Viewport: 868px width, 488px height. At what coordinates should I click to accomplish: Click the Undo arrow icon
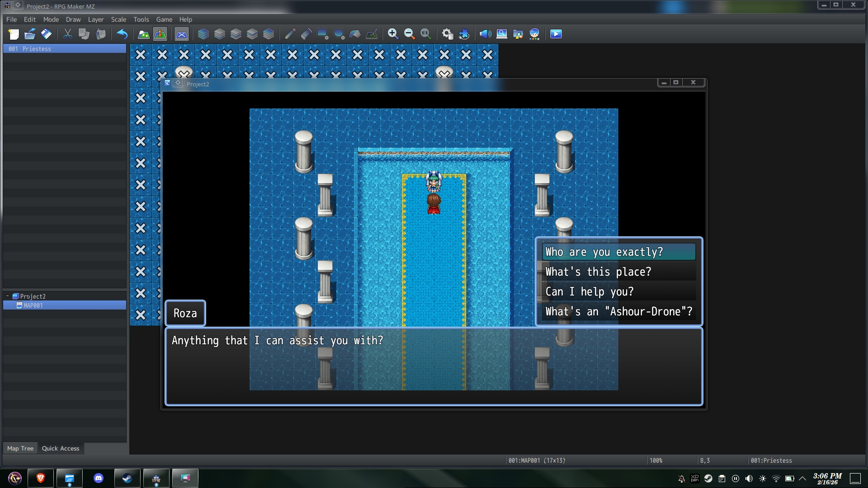[122, 34]
